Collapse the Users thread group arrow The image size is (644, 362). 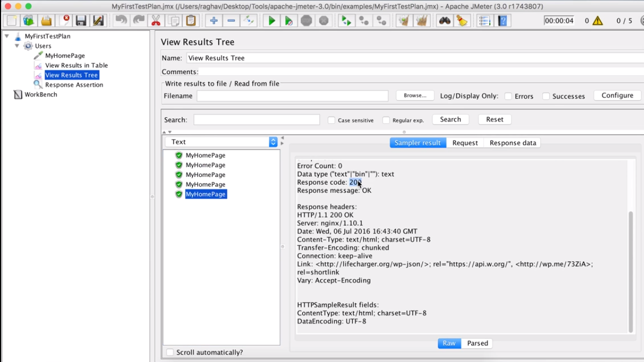tap(17, 46)
